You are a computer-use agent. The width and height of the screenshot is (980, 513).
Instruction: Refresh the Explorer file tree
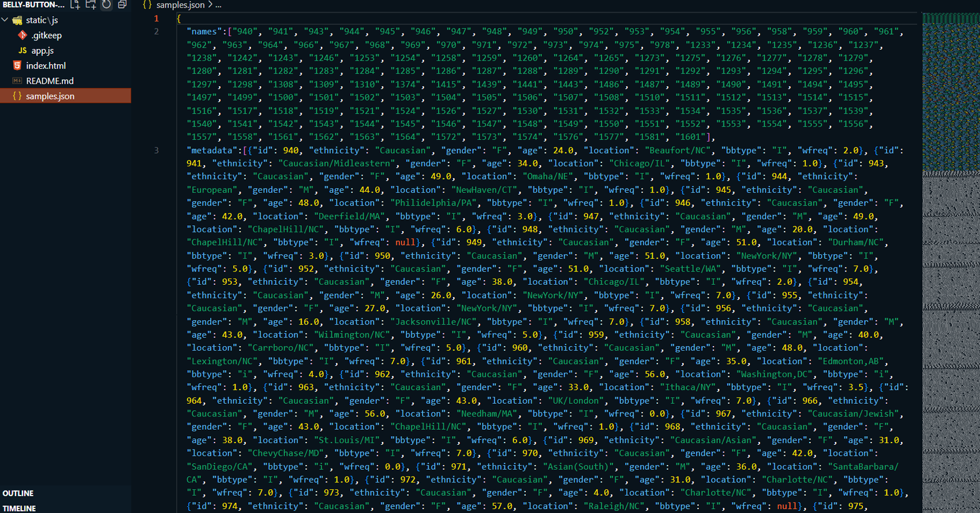click(x=107, y=5)
